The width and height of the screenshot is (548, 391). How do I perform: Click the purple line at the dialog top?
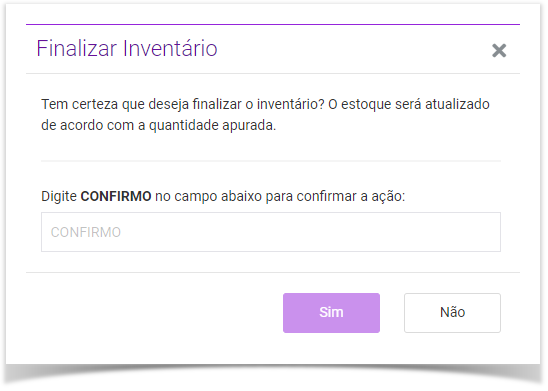tap(273, 24)
